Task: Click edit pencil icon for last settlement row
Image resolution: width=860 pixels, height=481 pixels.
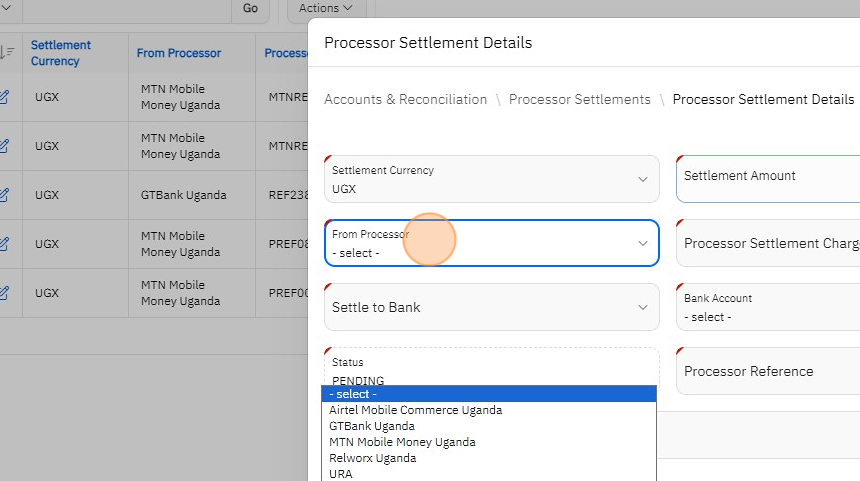Action: (x=4, y=293)
